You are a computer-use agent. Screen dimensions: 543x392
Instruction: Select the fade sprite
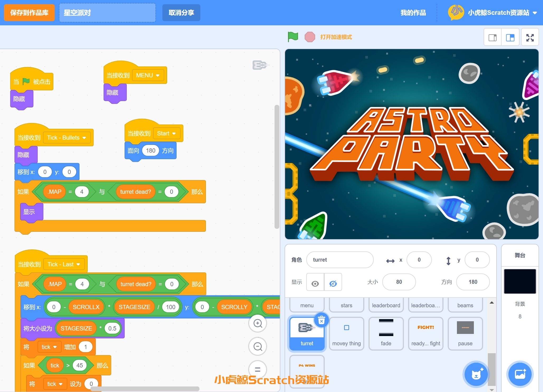[386, 334]
